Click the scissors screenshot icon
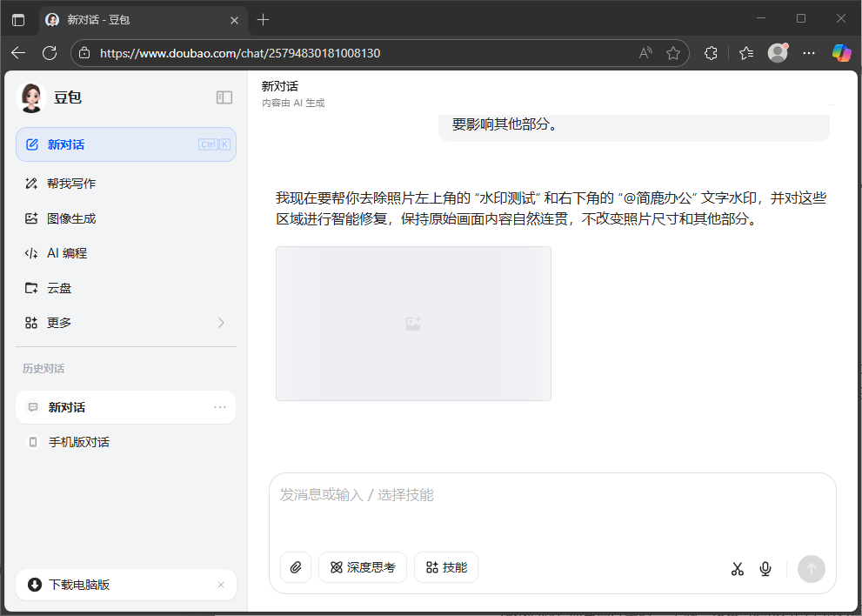The image size is (862, 616). pyautogui.click(x=737, y=568)
